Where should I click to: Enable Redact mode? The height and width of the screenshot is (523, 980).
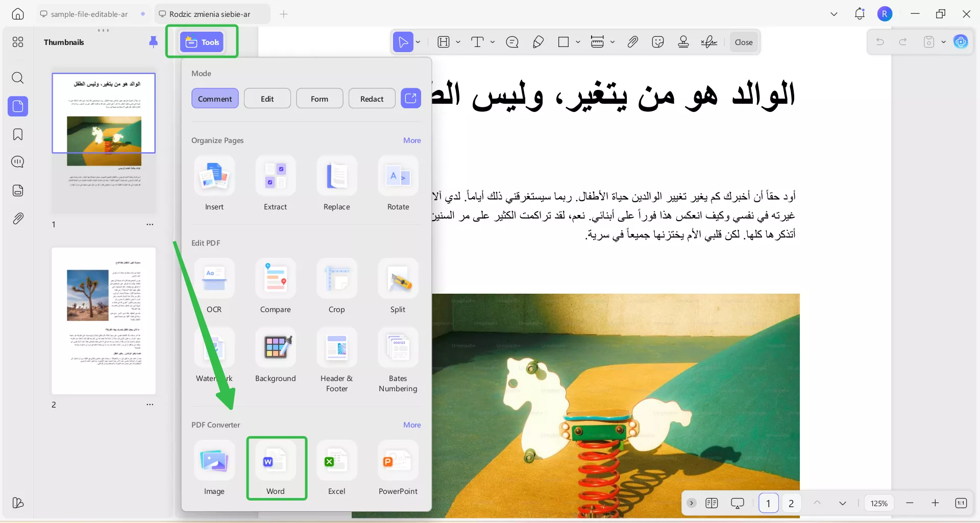[372, 98]
